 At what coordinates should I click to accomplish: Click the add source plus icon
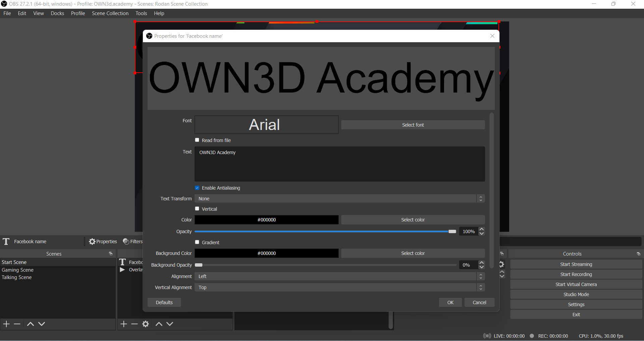tap(124, 324)
